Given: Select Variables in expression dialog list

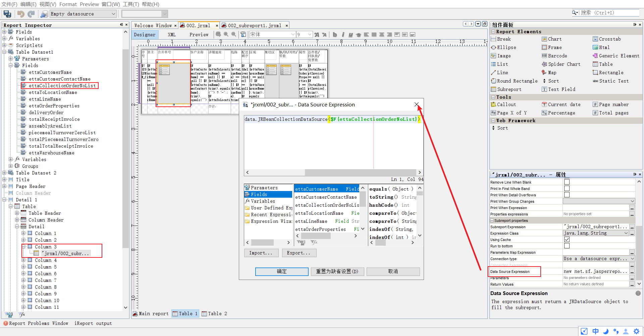Looking at the screenshot, I should [x=263, y=201].
